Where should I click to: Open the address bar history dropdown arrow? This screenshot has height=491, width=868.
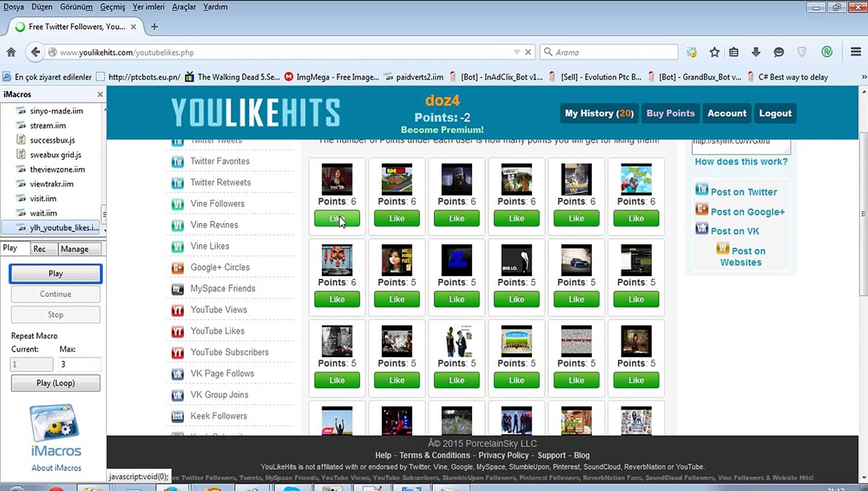[517, 52]
